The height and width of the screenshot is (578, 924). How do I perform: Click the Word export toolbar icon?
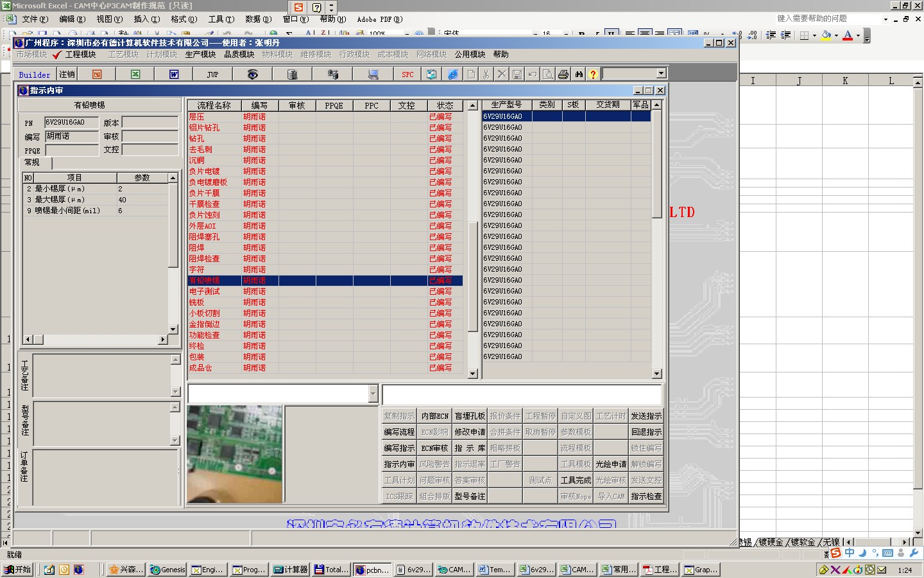[x=174, y=74]
